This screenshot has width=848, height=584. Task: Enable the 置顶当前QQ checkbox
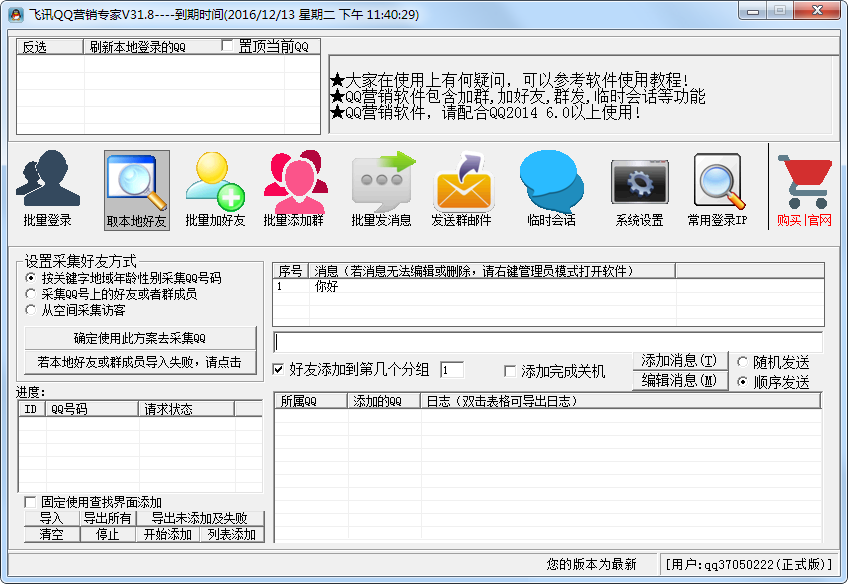(x=228, y=46)
